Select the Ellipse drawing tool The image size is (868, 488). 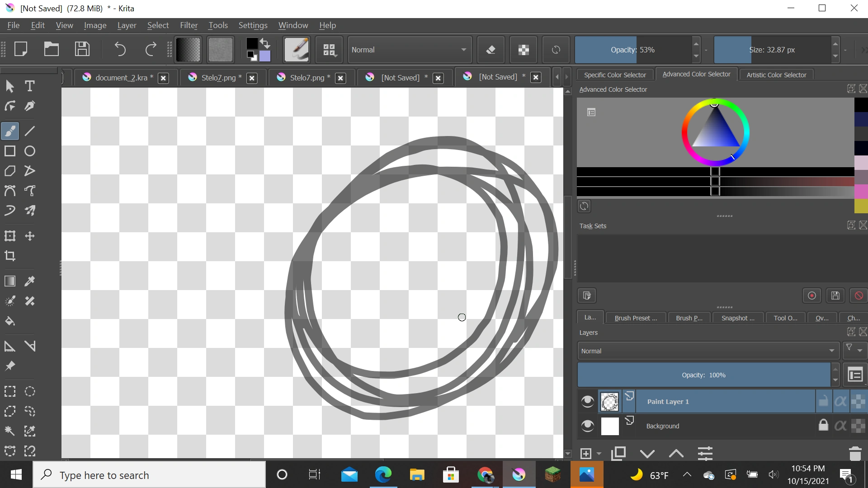29,151
